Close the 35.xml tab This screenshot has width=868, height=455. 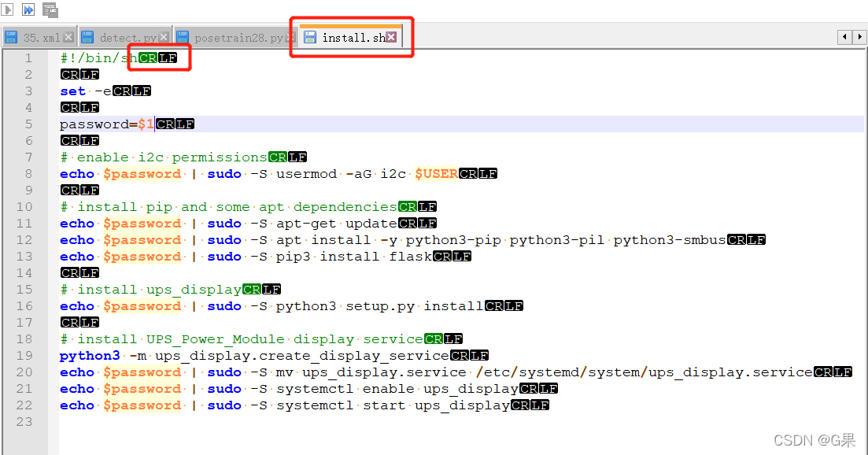(x=68, y=37)
